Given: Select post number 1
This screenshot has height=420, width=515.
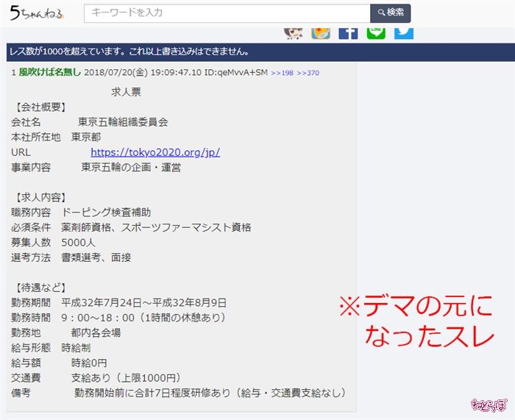Looking at the screenshot, I should [13, 73].
